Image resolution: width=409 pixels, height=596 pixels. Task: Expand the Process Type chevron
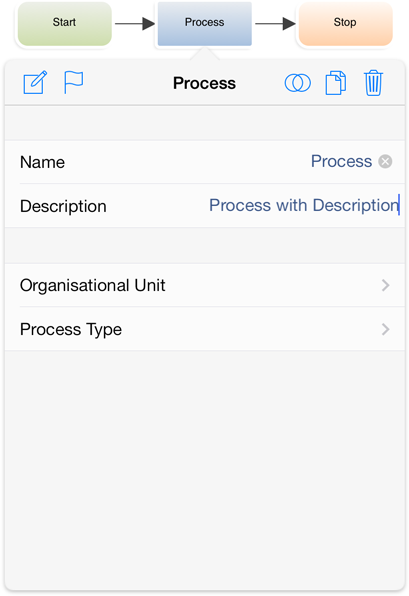[385, 329]
